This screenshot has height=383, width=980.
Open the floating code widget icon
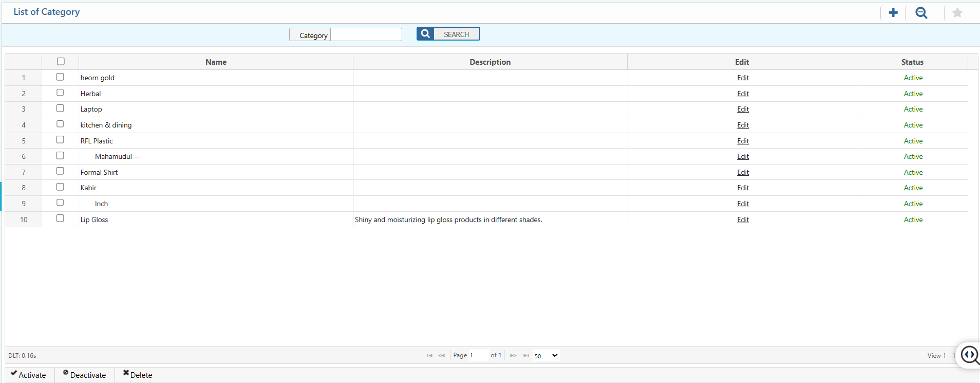tap(970, 355)
